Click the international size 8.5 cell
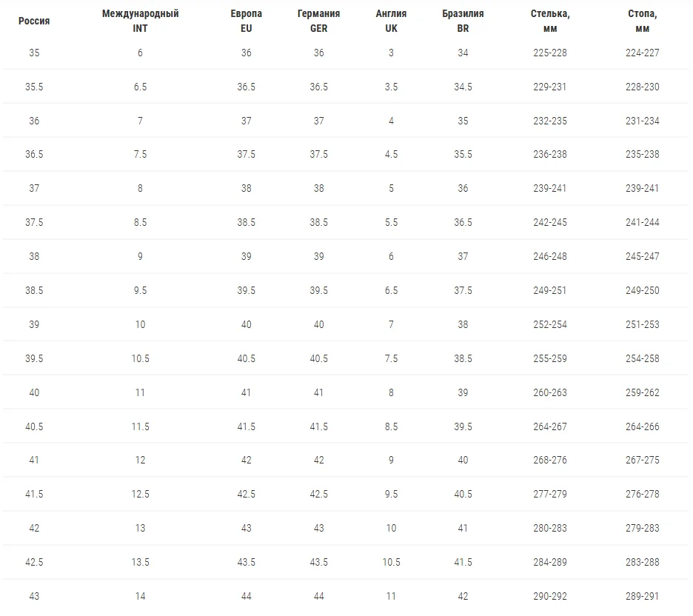 [x=140, y=222]
